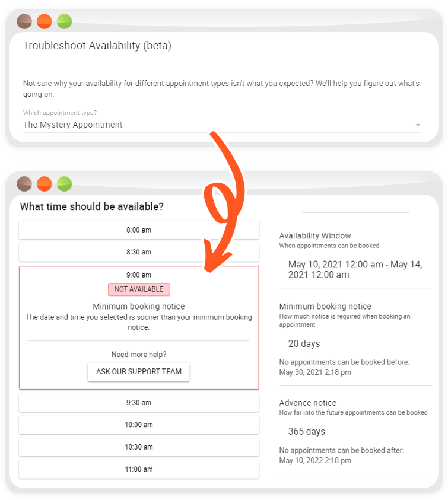
Task: Choose the 10:30 am time slot
Action: coord(139,447)
